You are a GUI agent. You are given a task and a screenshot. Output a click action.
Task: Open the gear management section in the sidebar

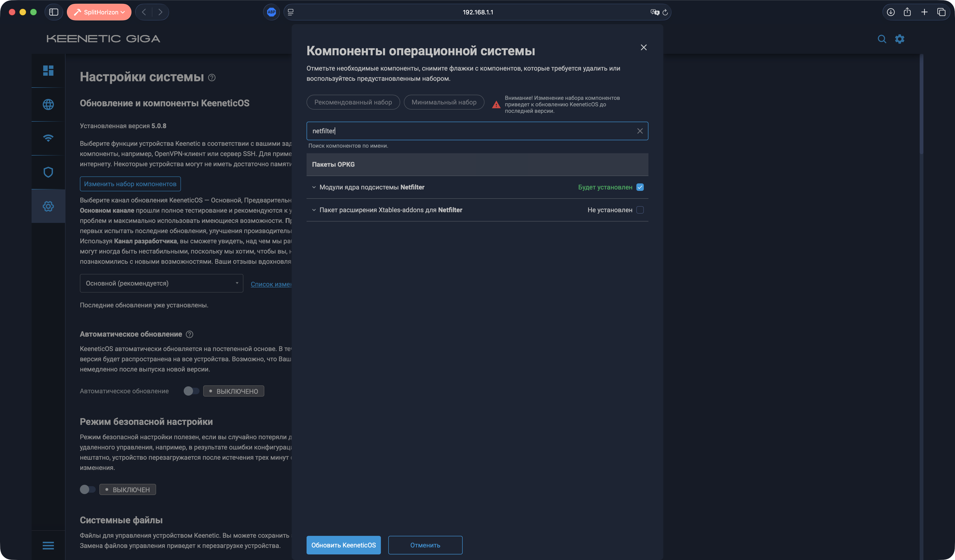coord(48,206)
